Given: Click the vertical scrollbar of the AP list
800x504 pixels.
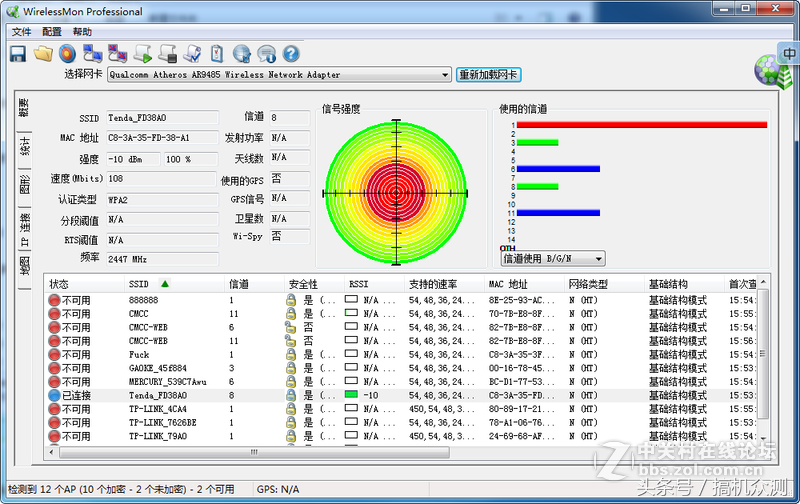Looking at the screenshot, I should point(763,354).
